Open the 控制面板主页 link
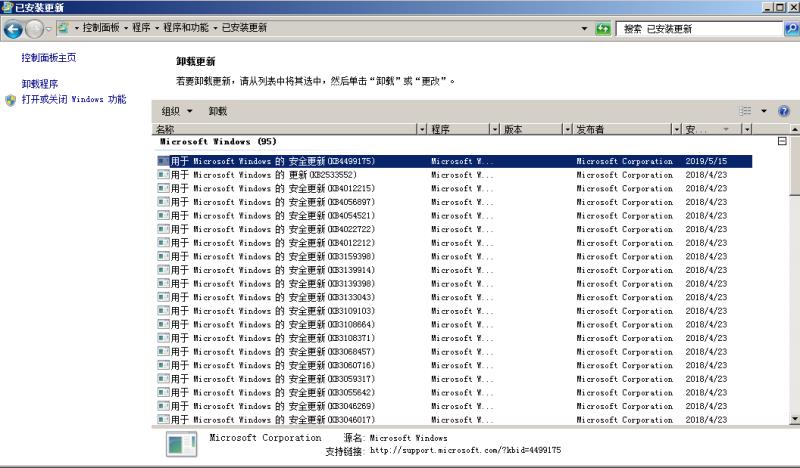 pyautogui.click(x=48, y=59)
